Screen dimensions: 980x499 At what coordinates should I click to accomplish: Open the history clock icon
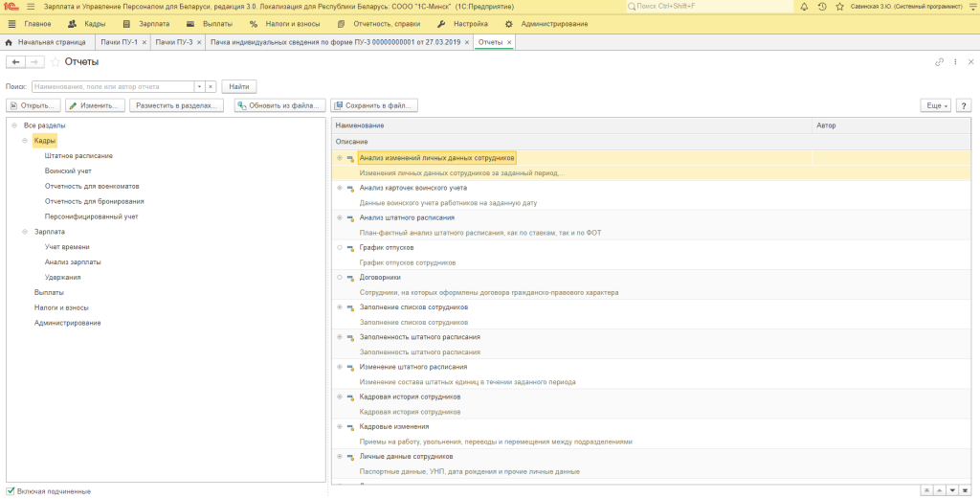pos(821,7)
